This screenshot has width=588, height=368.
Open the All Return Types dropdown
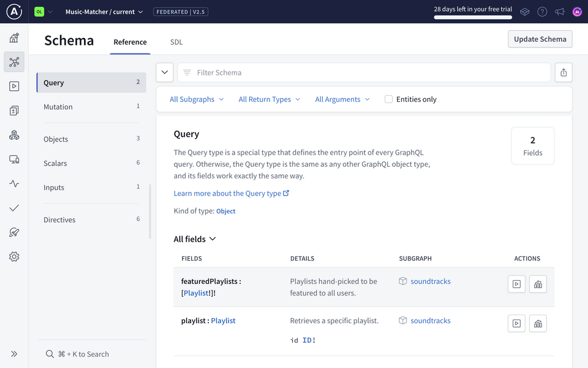click(269, 99)
